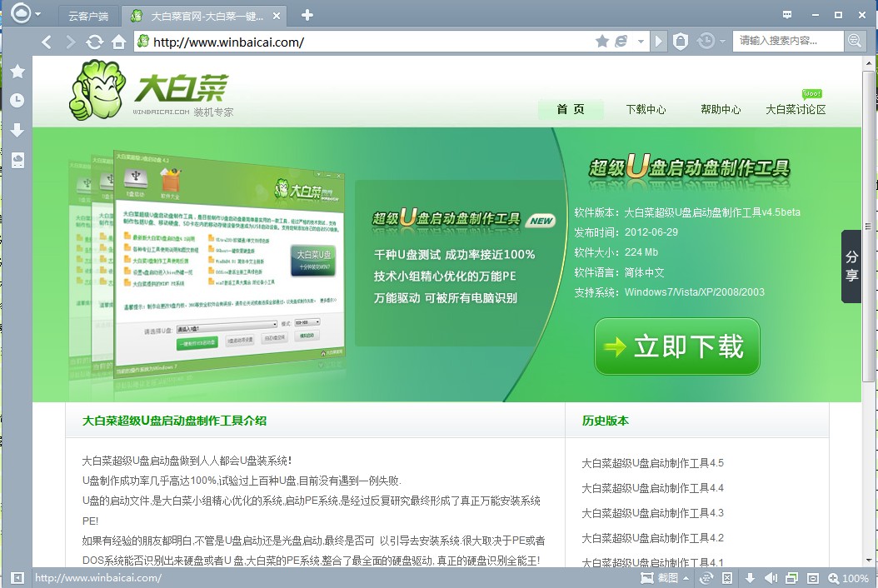
Task: Click the search input field
Action: click(x=787, y=41)
